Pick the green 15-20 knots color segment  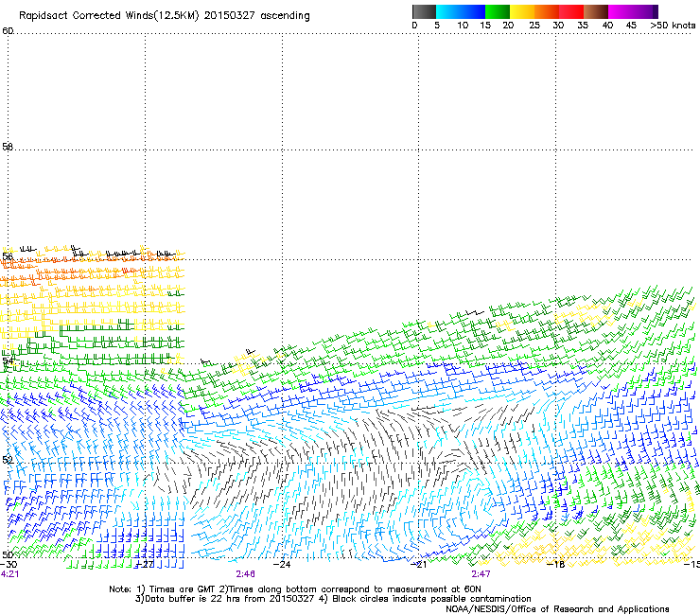coord(498,11)
